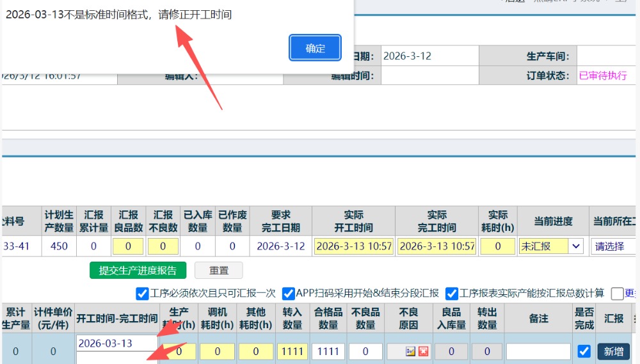Open the 当前所在工序 请选择 dropdown
Viewport: 640px width, 364px height.
tap(613, 246)
